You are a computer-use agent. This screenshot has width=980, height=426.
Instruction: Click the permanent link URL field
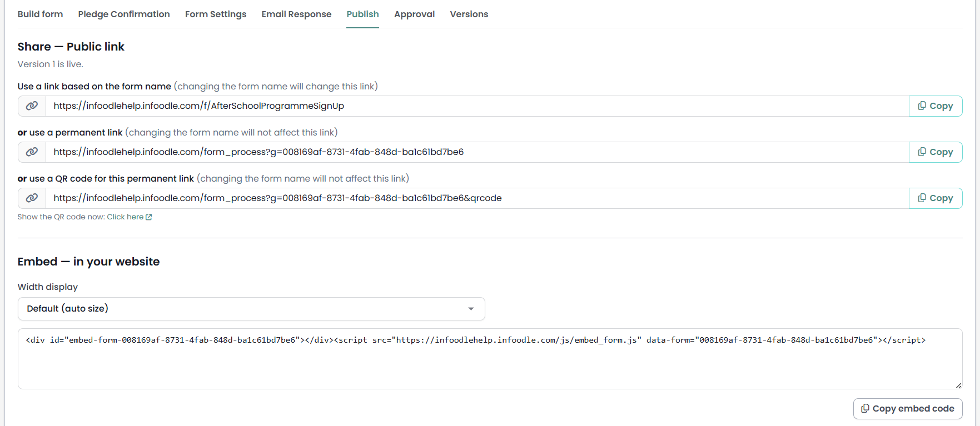[x=477, y=152]
